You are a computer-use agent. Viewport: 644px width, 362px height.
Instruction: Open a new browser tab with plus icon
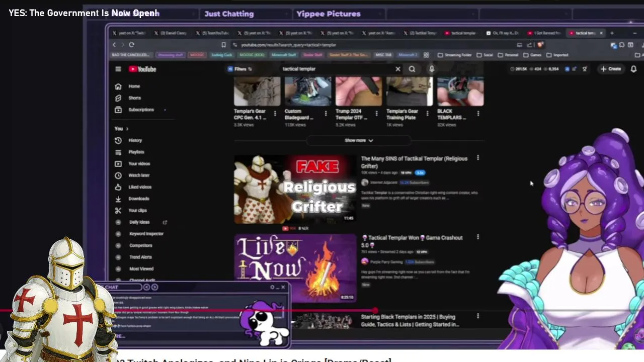pyautogui.click(x=612, y=33)
